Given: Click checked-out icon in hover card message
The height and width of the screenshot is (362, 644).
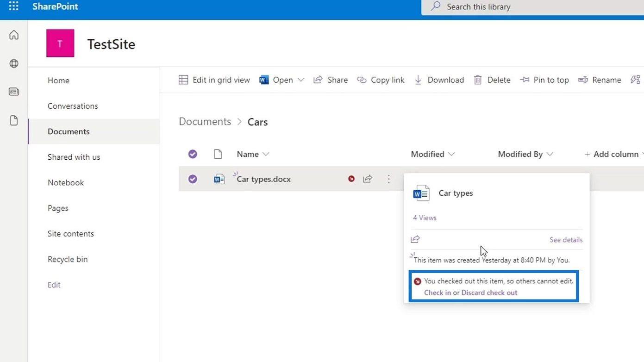Looking at the screenshot, I should [x=418, y=281].
